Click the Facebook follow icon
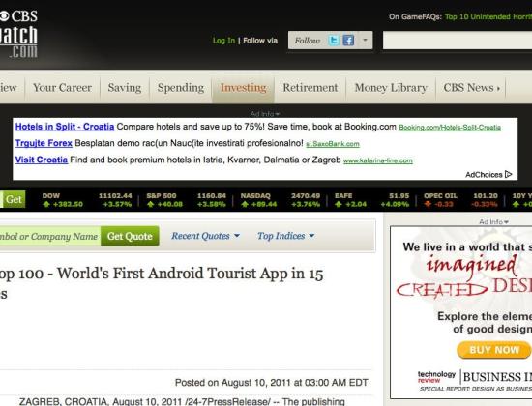Viewport: 532px width, 406px height. click(348, 41)
